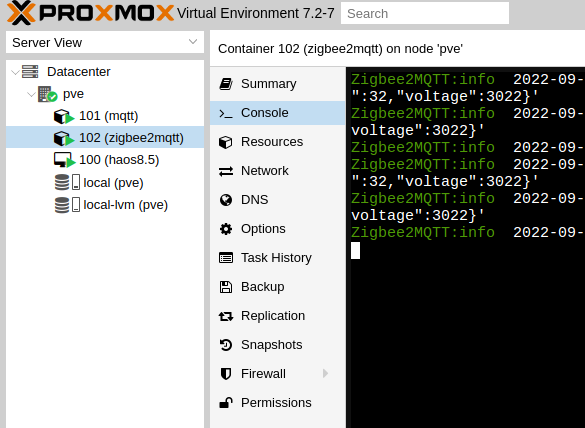The width and height of the screenshot is (585, 428).
Task: Open the Firewall tab
Action: (278, 374)
